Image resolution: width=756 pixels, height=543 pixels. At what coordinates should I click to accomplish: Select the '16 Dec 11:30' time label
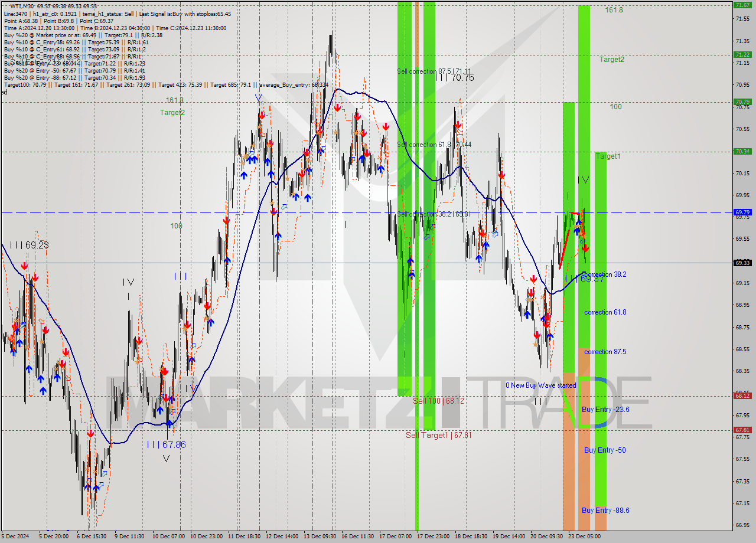[357, 537]
